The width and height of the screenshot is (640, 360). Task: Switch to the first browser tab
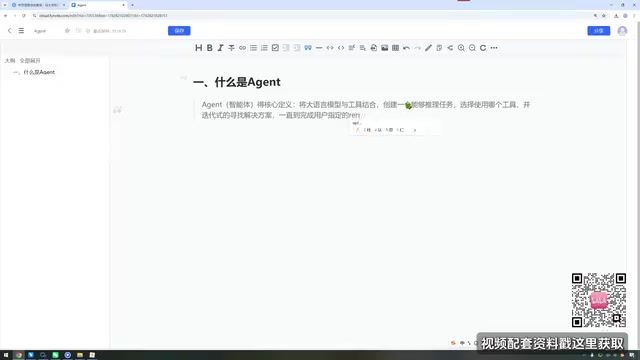[38, 5]
